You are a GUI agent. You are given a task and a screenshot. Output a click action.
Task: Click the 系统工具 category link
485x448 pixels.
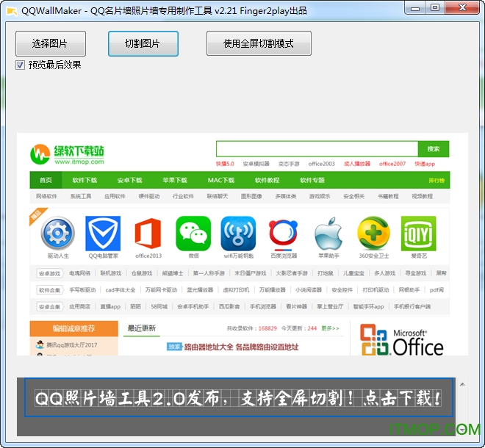pyautogui.click(x=80, y=196)
